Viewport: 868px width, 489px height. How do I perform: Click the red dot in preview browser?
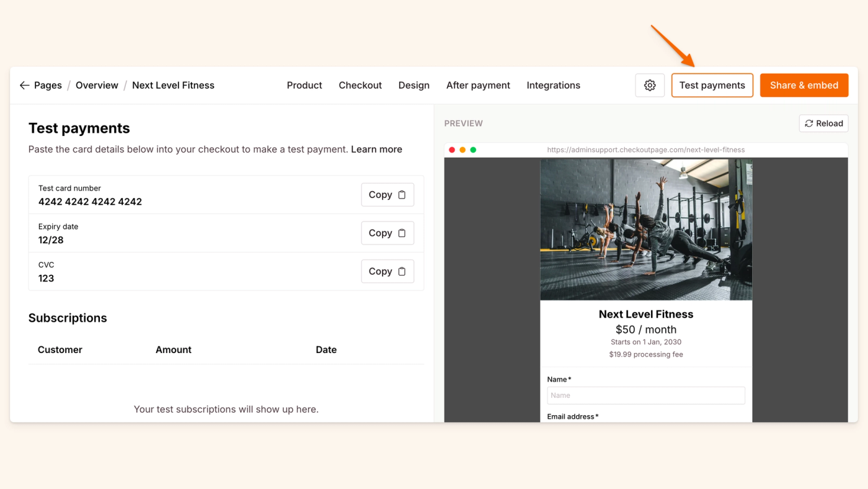(x=452, y=150)
